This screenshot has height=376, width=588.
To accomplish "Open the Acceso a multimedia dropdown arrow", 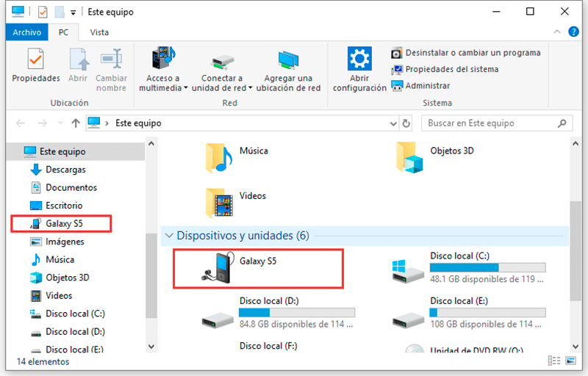I will tap(186, 88).
